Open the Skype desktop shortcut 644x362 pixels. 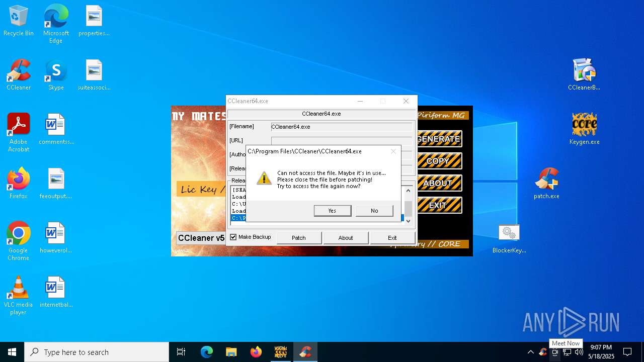pos(56,75)
